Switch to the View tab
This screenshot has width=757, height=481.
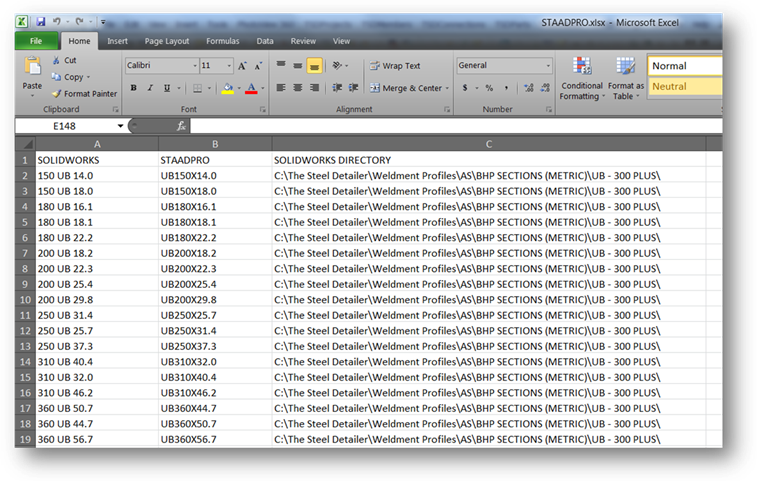pyautogui.click(x=341, y=41)
